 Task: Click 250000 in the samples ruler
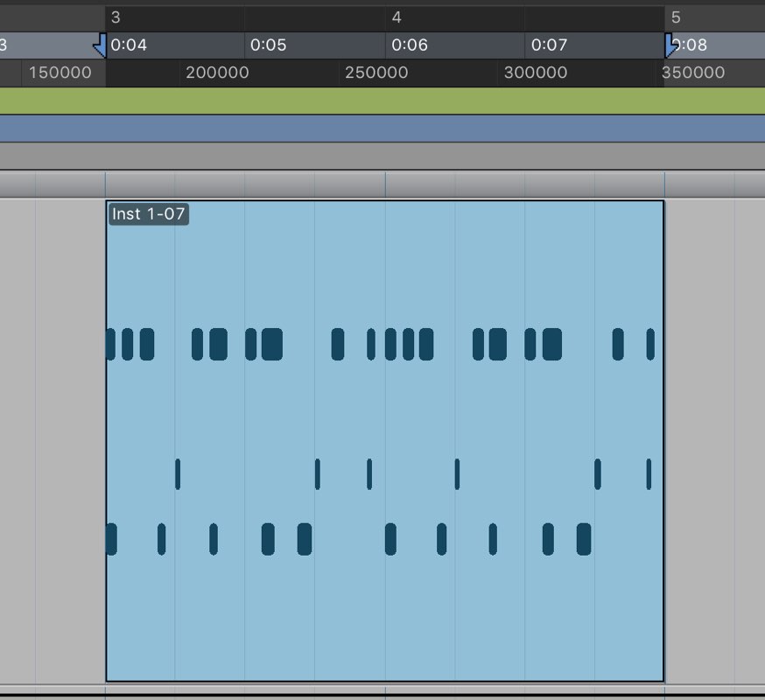[376, 73]
